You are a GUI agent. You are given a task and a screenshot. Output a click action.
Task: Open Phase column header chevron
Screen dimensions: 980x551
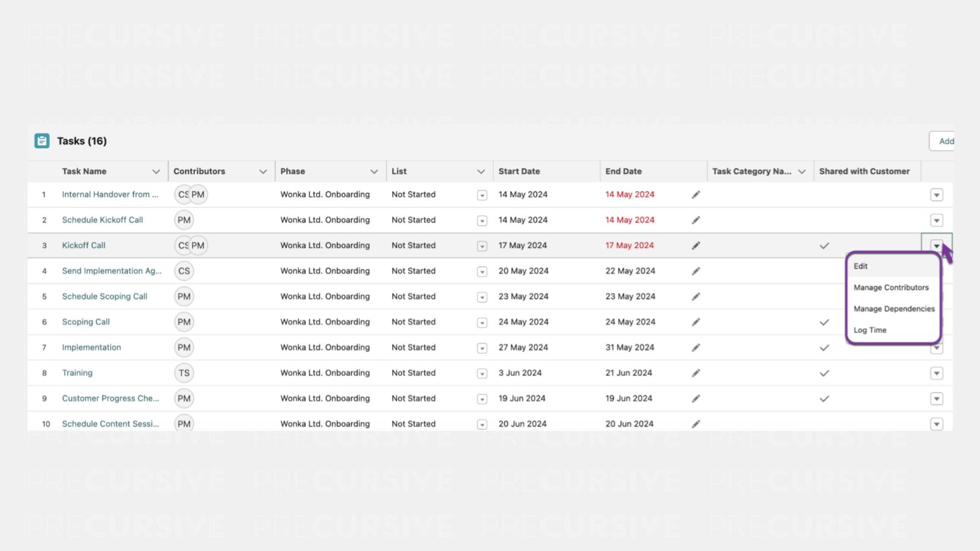coord(374,171)
